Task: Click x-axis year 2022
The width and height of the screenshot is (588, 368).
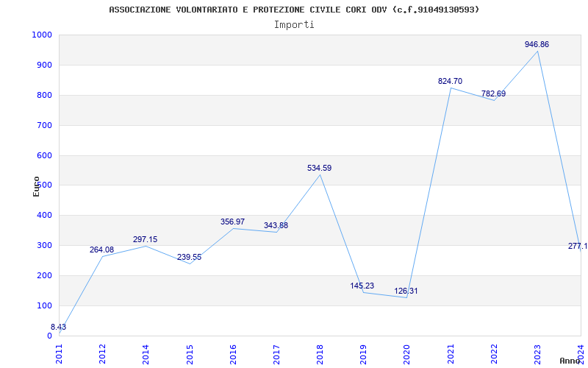Action: coord(494,354)
